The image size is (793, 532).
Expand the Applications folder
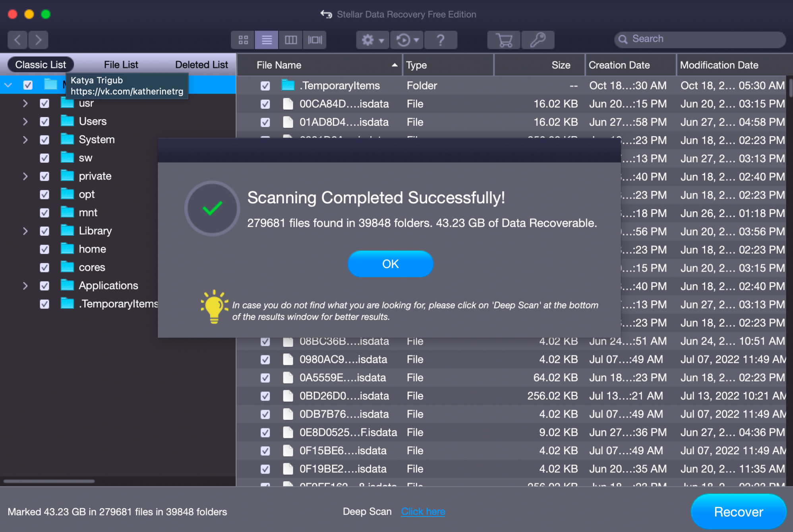(x=25, y=286)
